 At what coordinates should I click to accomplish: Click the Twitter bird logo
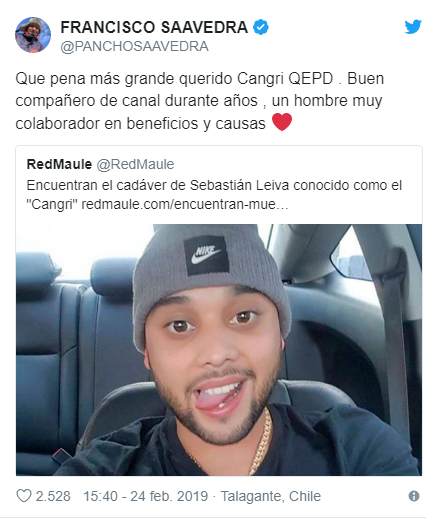413,27
